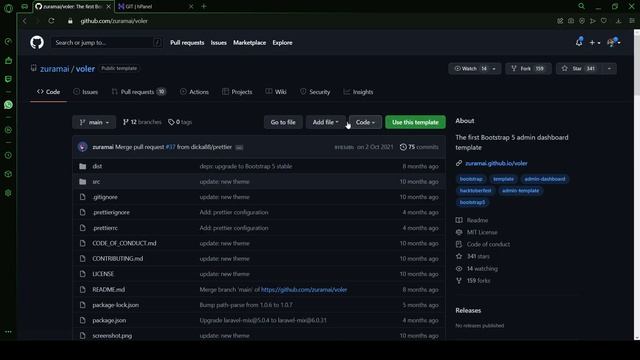
Task: Expand the Add file dropdown
Action: [325, 122]
